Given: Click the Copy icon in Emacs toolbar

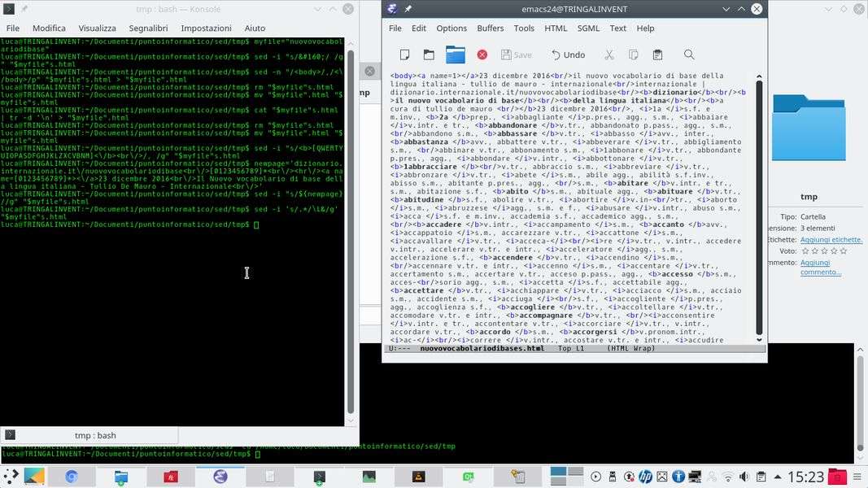Looking at the screenshot, I should 633,55.
